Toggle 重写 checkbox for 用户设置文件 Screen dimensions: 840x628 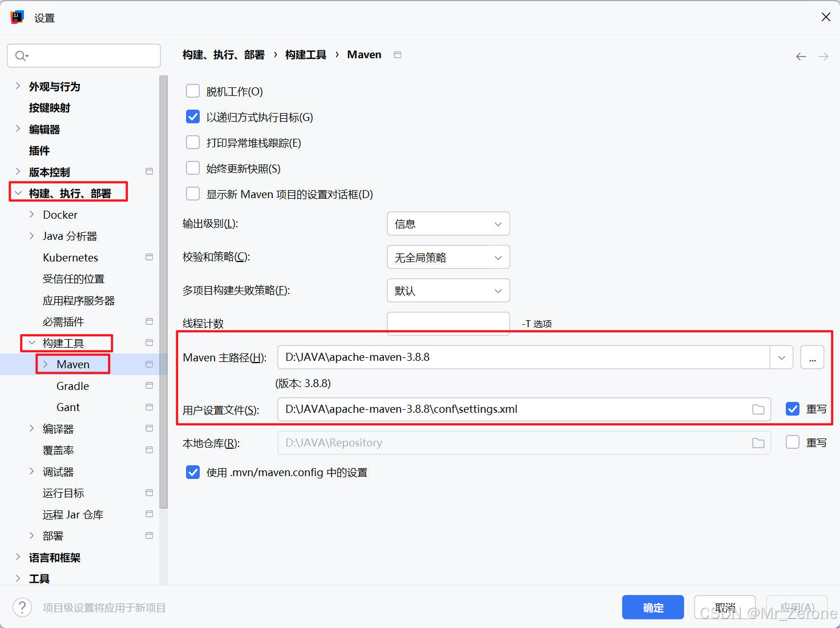(x=793, y=409)
